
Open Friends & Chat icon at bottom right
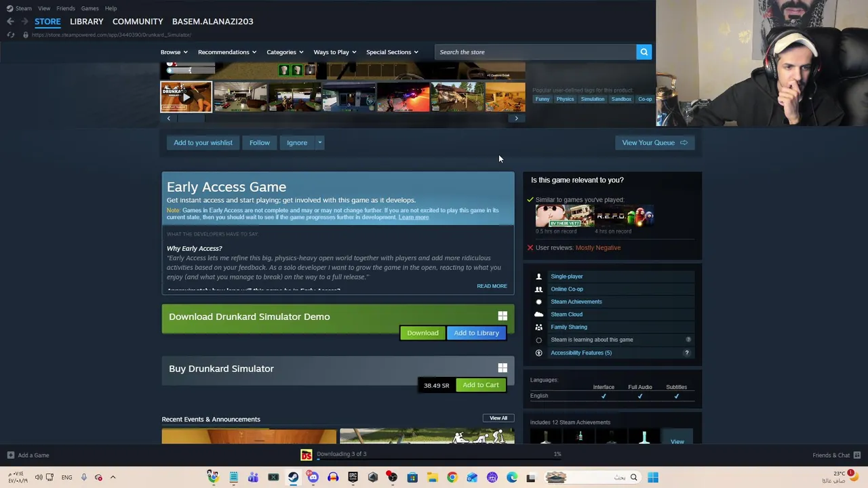pyautogui.click(x=857, y=455)
